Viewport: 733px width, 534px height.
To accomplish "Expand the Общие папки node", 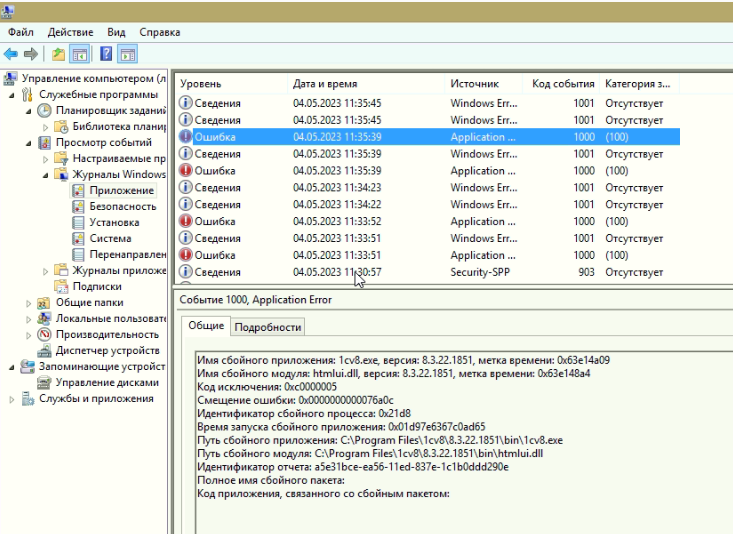I will click(x=29, y=303).
